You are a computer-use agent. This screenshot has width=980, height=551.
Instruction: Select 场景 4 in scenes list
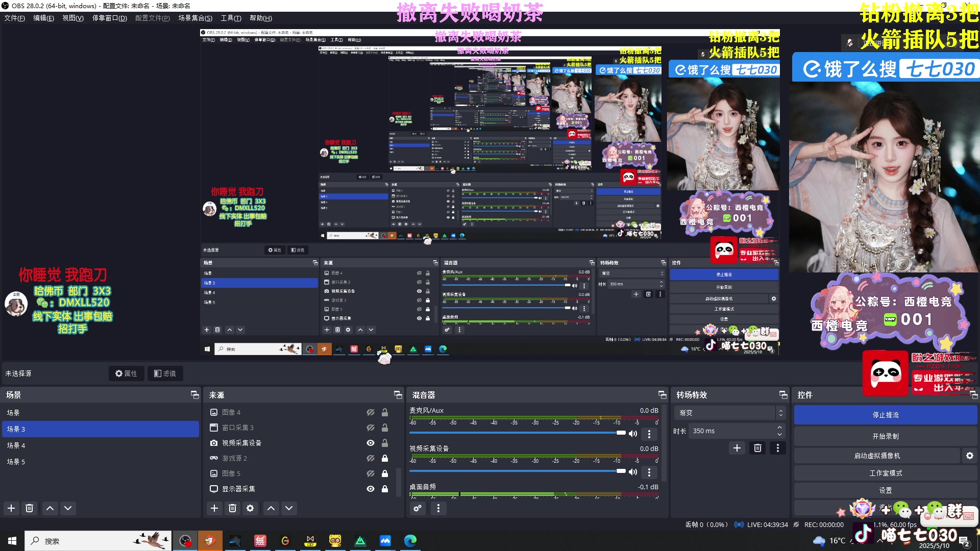(x=101, y=445)
